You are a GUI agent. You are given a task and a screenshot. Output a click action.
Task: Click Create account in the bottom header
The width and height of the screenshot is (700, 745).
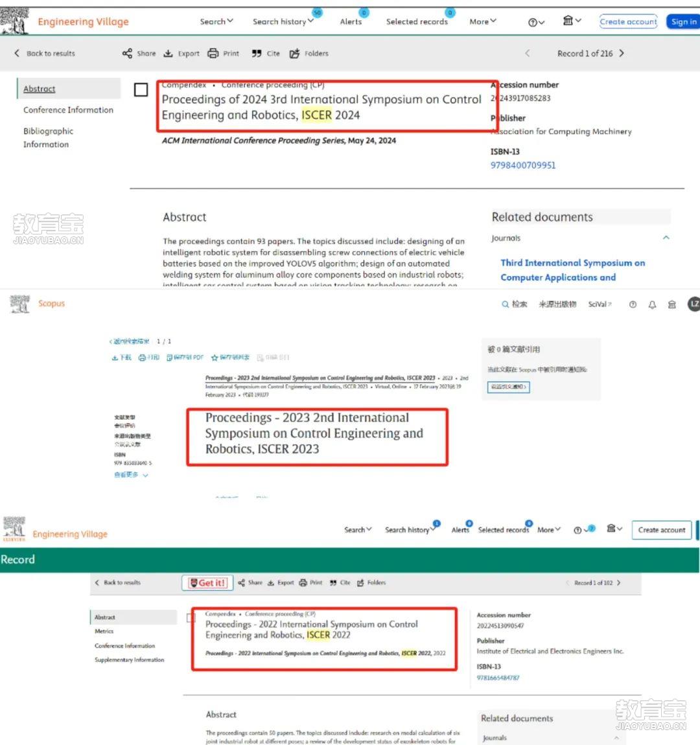(662, 530)
